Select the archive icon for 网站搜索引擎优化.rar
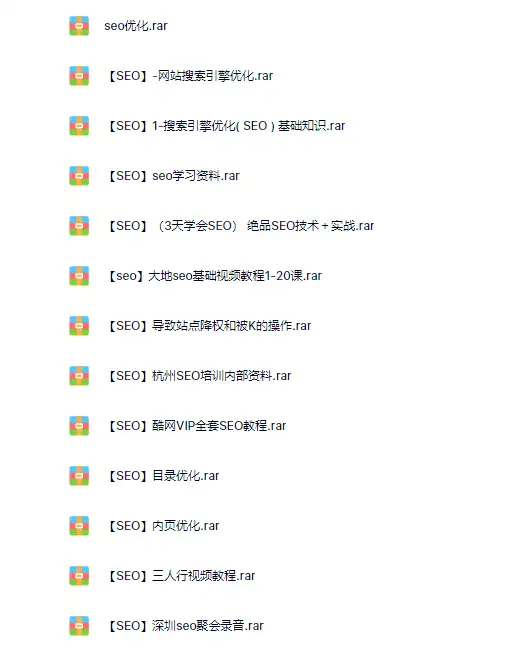Viewport: 531px width, 653px height. tap(79, 76)
